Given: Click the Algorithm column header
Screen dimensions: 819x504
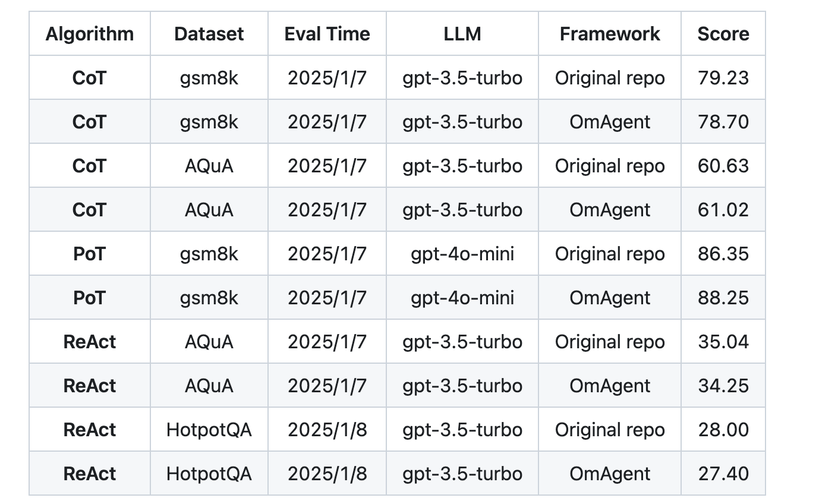Looking at the screenshot, I should point(90,34).
